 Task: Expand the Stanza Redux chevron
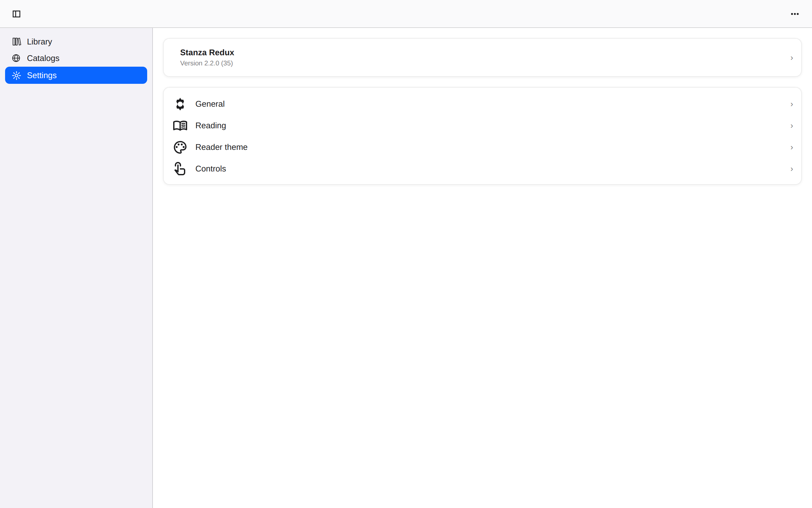pos(791,58)
